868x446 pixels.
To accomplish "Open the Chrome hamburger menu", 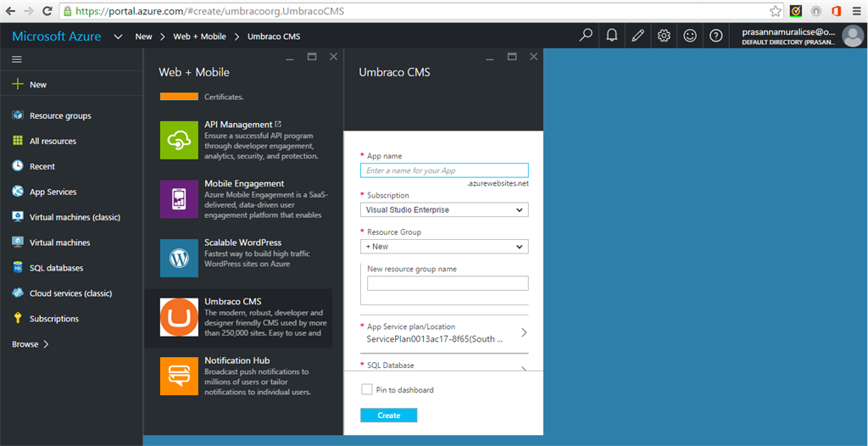I will [x=856, y=10].
